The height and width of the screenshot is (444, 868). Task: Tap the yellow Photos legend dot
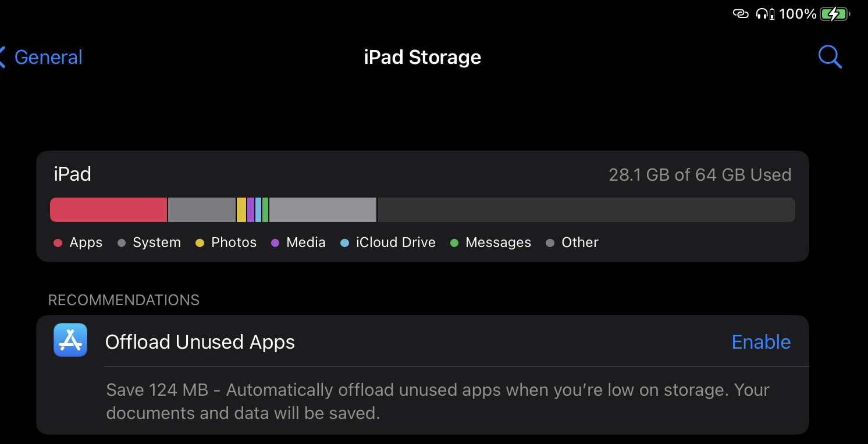200,243
